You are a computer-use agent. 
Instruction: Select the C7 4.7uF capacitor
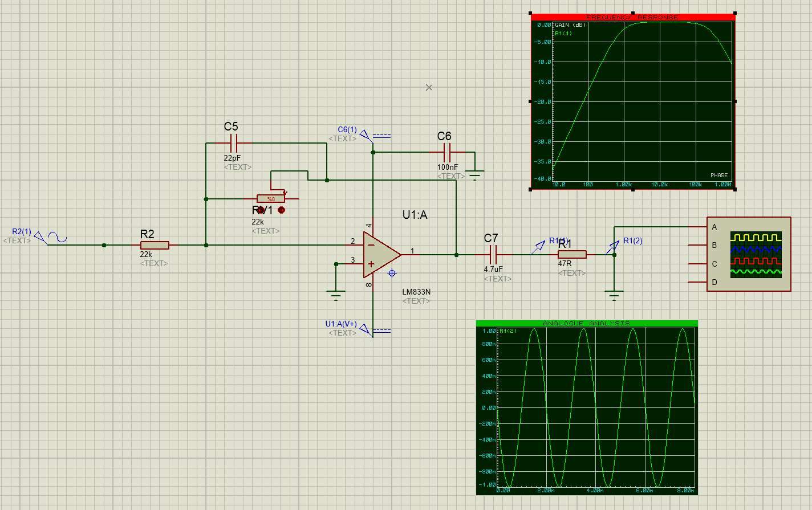tap(494, 255)
